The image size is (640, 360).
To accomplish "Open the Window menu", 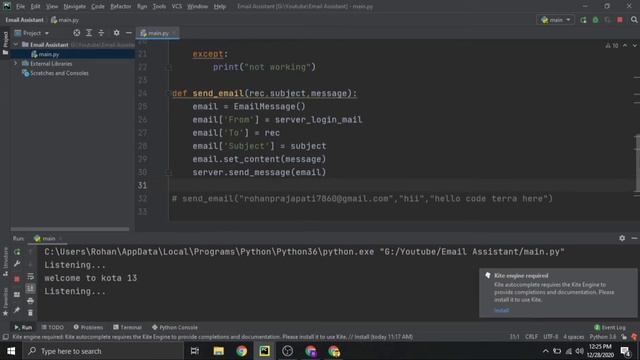I will pos(198,7).
